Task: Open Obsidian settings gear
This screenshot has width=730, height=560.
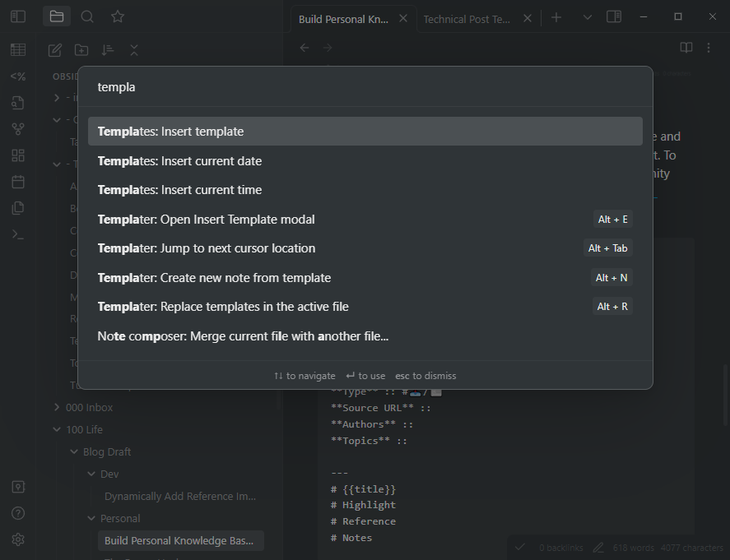Action: (18, 539)
